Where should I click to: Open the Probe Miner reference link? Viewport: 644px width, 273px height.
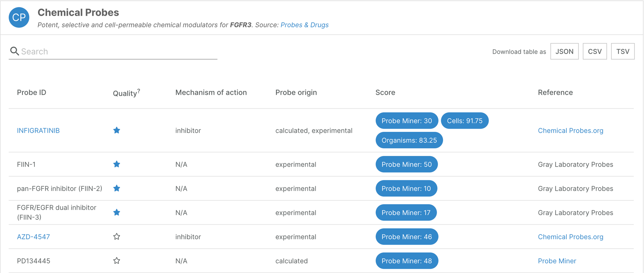(557, 261)
